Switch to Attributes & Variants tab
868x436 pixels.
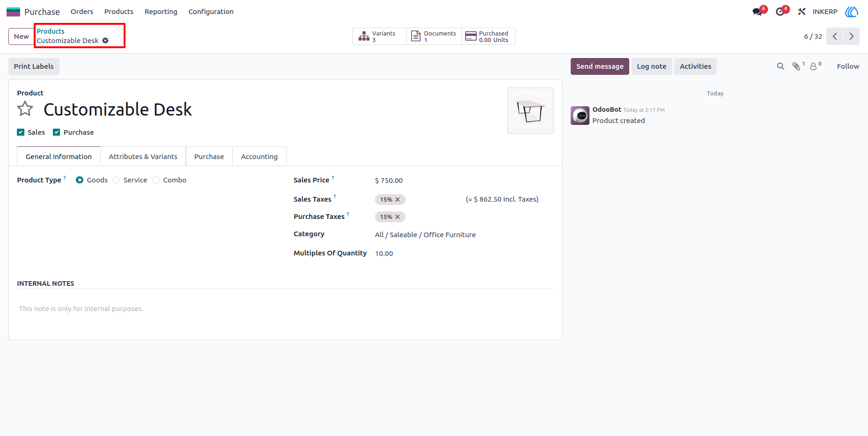[143, 157]
